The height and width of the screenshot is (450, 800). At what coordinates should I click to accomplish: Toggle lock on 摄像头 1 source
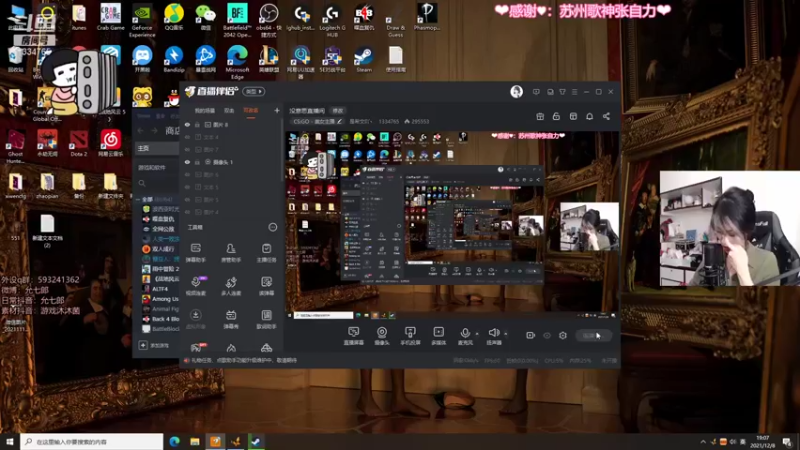coord(197,162)
